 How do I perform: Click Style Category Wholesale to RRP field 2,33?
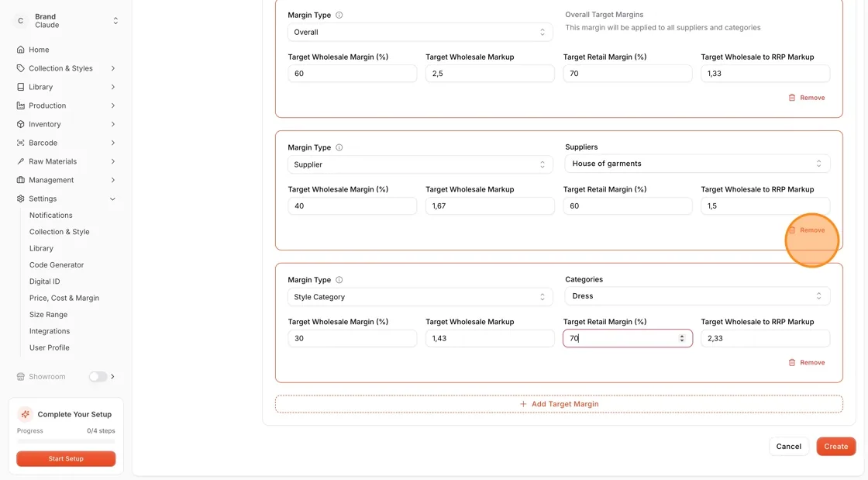pyautogui.click(x=766, y=338)
